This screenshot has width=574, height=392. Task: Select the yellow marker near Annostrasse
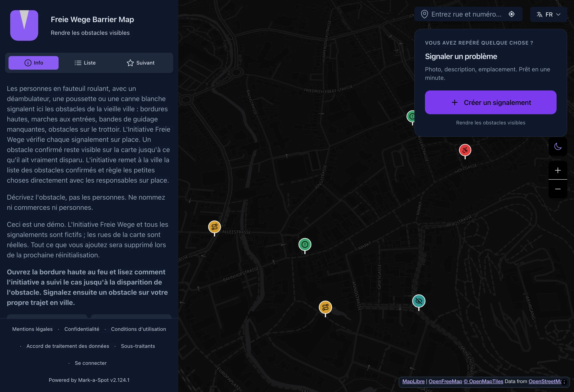[x=325, y=308]
